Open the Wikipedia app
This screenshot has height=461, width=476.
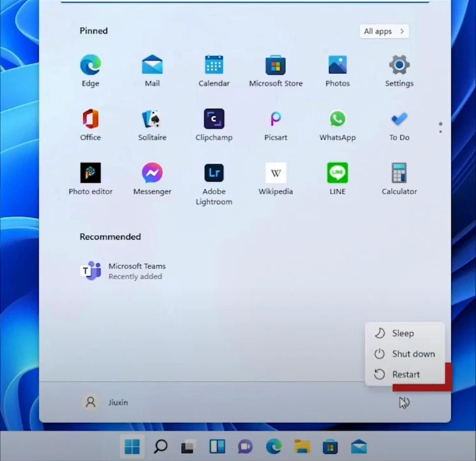276,178
